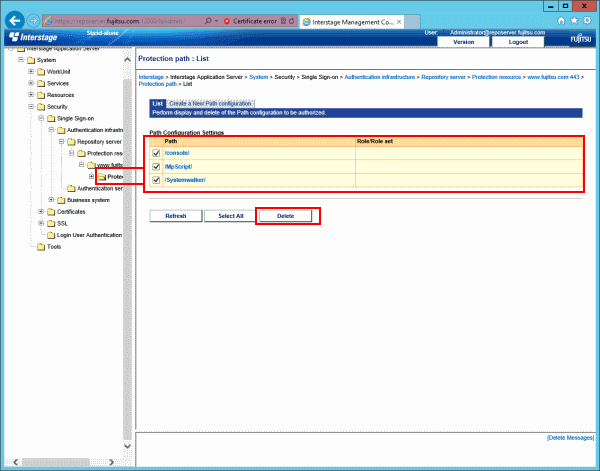Open the blank new browser tab

pos(412,22)
